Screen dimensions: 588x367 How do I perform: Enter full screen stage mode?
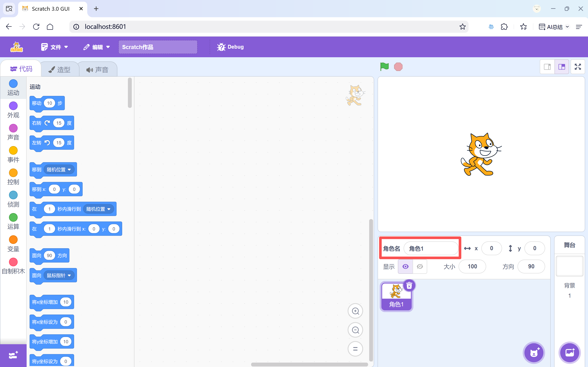pos(577,67)
